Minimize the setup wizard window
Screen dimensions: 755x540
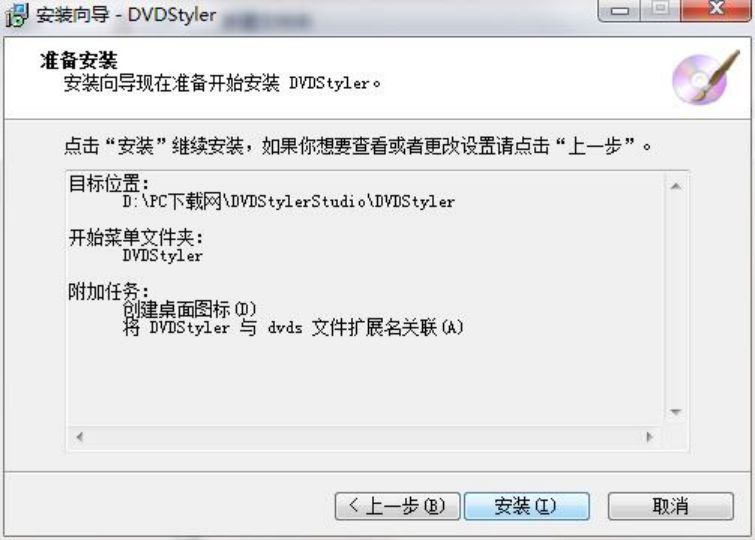tap(620, 10)
